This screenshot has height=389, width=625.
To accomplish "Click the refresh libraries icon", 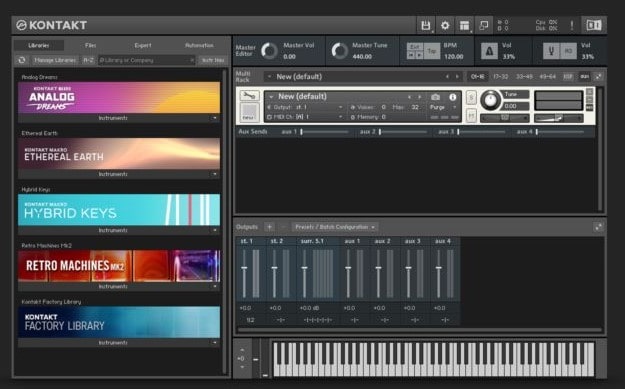I will point(22,60).
